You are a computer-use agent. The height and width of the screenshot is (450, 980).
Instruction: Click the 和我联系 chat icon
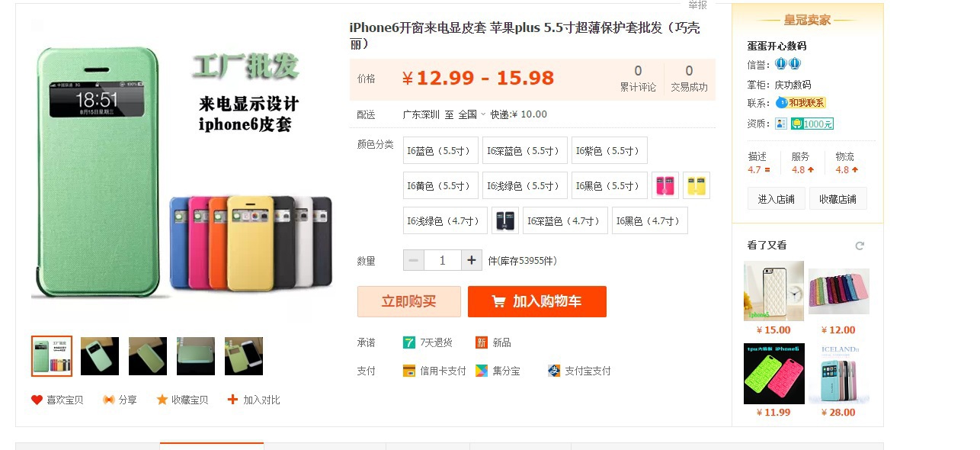coord(782,102)
